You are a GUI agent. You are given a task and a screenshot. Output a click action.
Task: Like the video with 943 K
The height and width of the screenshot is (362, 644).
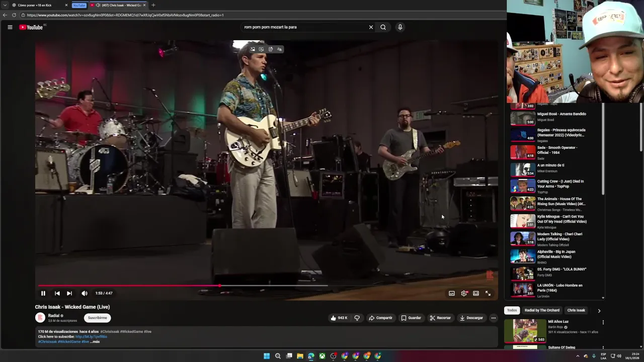[x=340, y=318]
